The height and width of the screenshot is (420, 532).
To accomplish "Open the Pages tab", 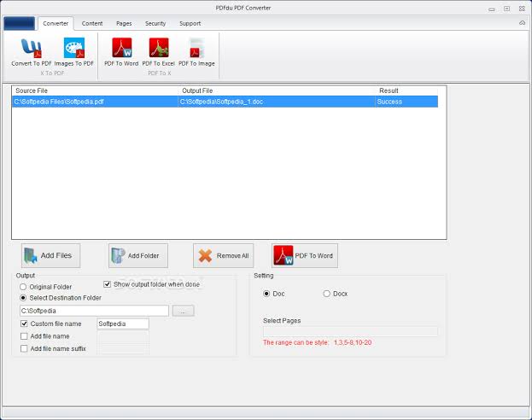I will tap(124, 23).
